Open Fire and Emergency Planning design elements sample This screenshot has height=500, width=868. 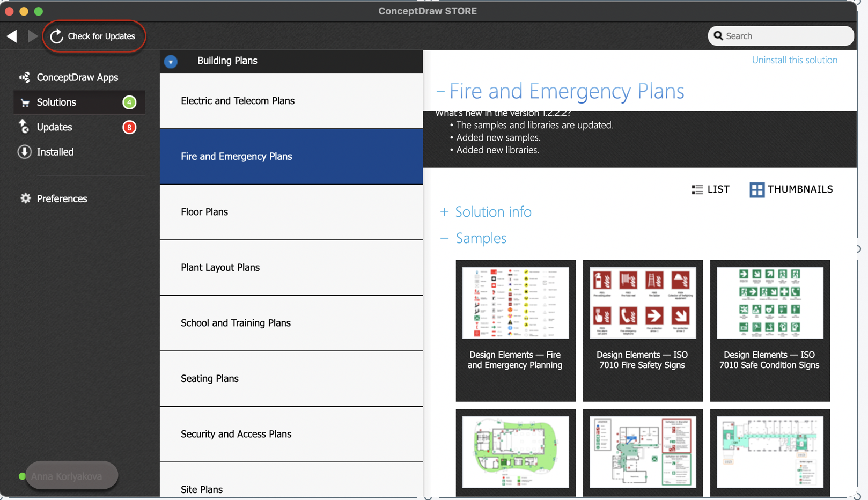[x=516, y=330]
